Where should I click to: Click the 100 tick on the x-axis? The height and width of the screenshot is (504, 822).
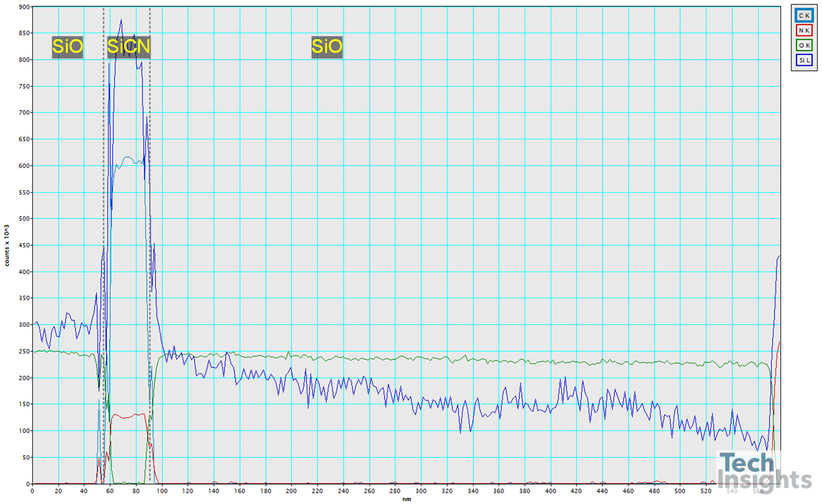(x=162, y=490)
